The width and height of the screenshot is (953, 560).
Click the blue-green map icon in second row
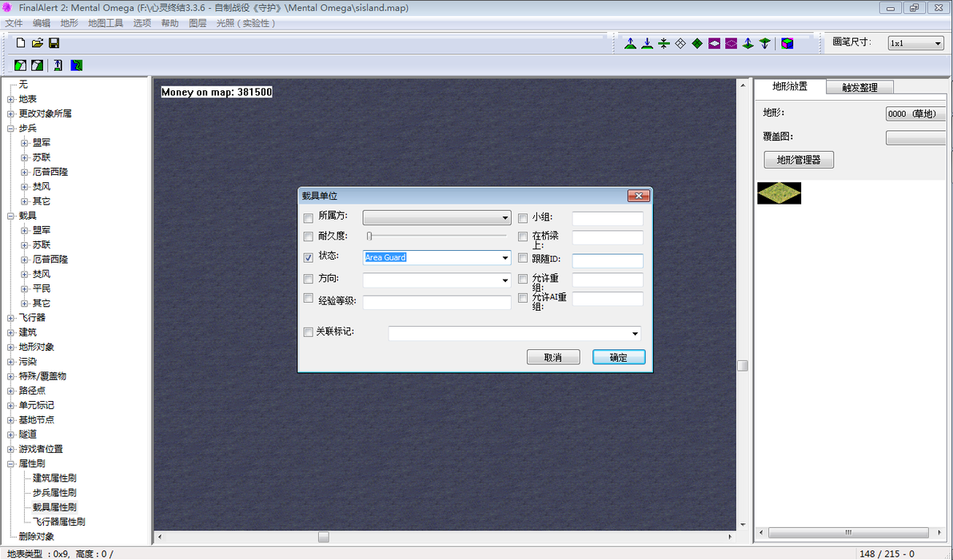coord(77,65)
